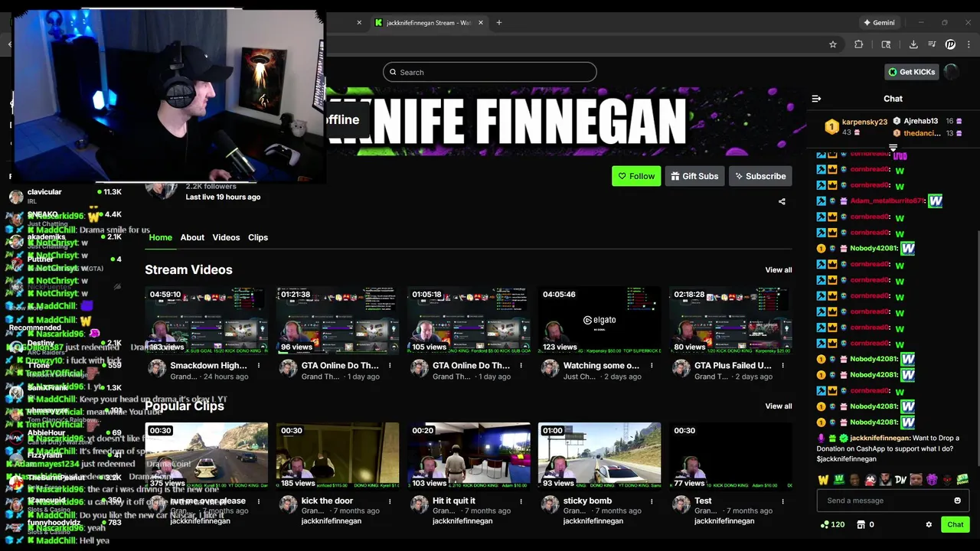Collapse the chat panel using arrow icon
Image resolution: width=980 pixels, height=551 pixels.
tap(816, 99)
